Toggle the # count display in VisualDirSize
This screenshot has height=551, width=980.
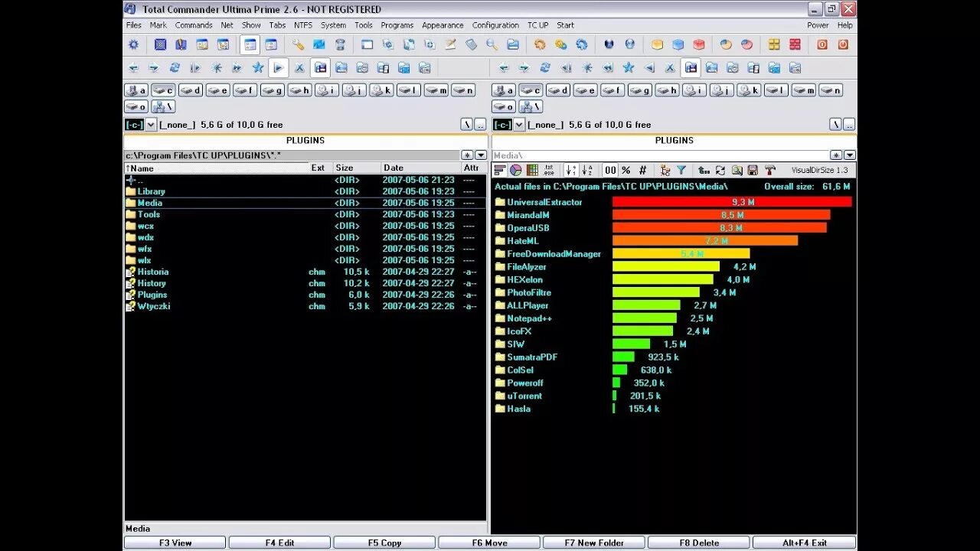(642, 170)
